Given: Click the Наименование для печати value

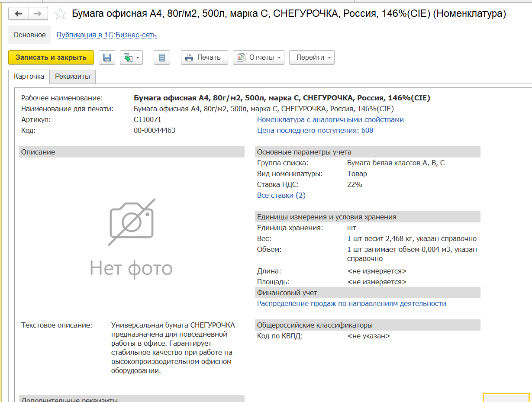Looking at the screenshot, I should 264,109.
